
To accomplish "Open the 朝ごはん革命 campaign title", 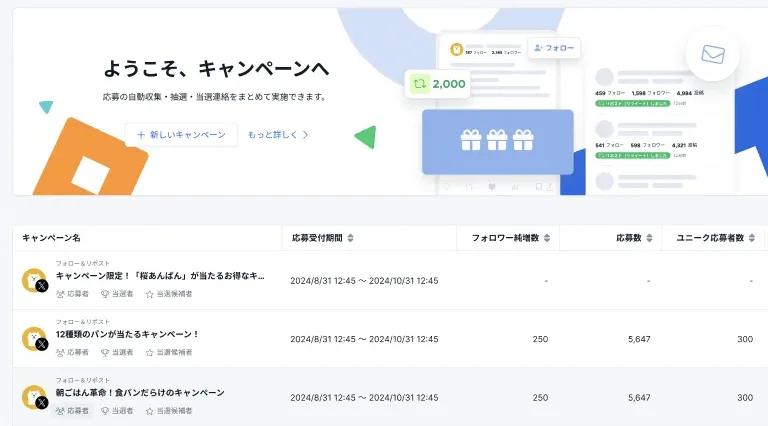I will (x=140, y=392).
